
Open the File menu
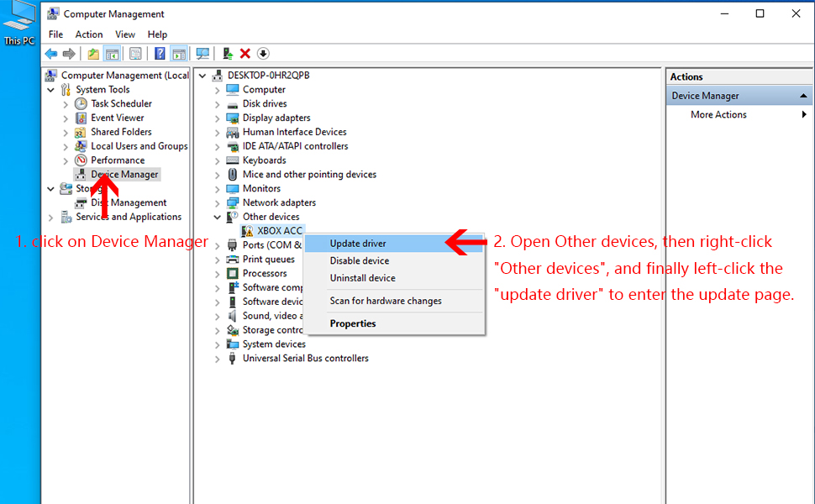55,34
